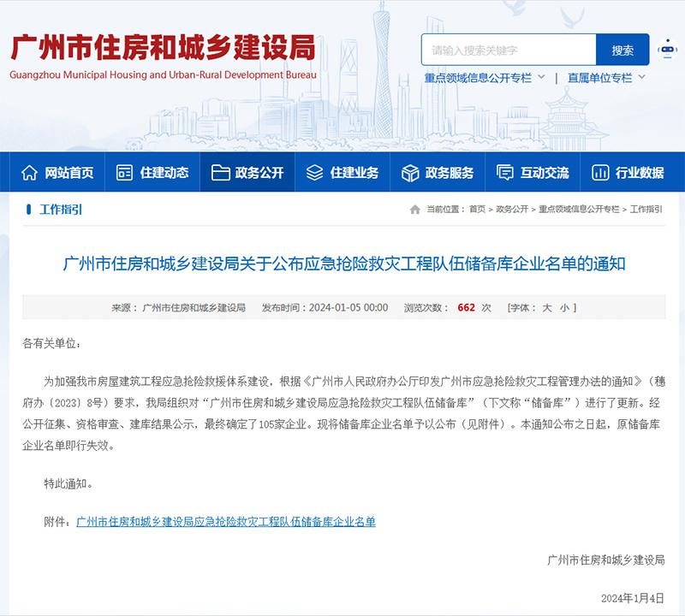Go to 首页 in breadcrumb
This screenshot has height=616, width=685.
click(477, 210)
